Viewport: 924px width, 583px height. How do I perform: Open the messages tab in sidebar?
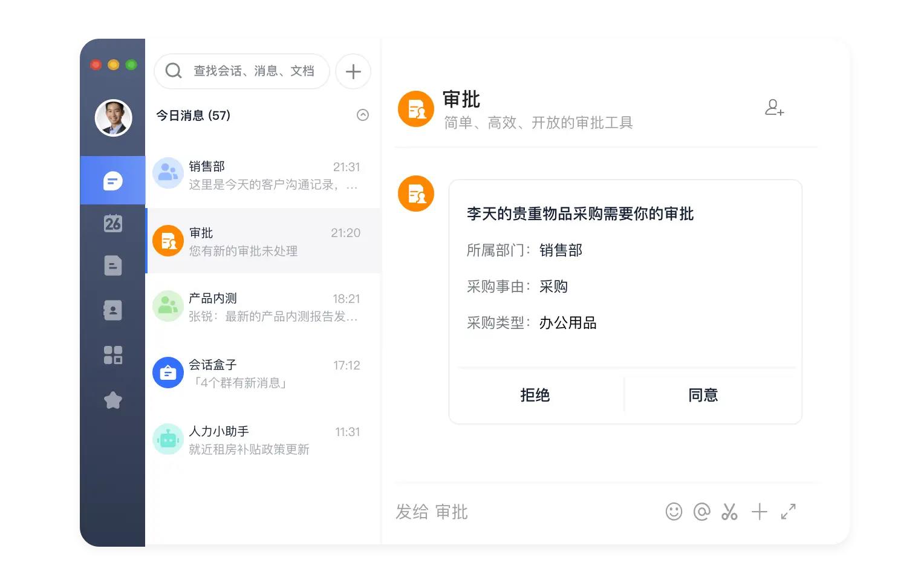tap(112, 181)
